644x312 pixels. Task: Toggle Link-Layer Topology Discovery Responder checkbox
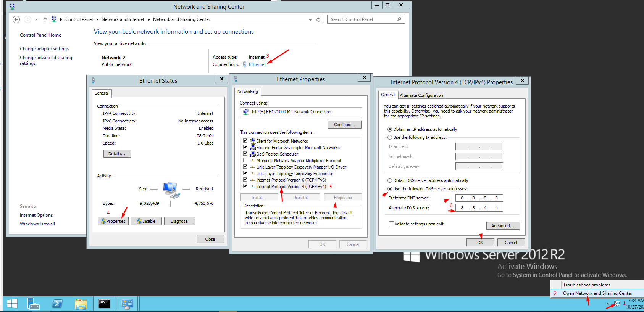coord(245,173)
